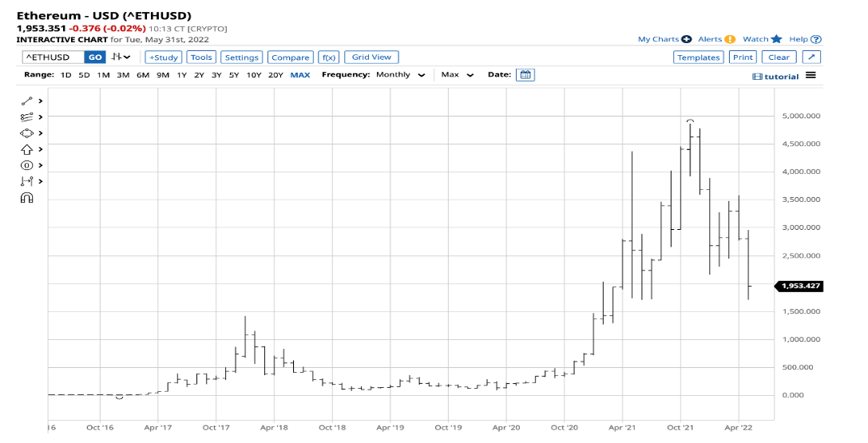Open the hamburger menu beside tutorial
This screenshot has width=868, height=443.
[x=811, y=75]
